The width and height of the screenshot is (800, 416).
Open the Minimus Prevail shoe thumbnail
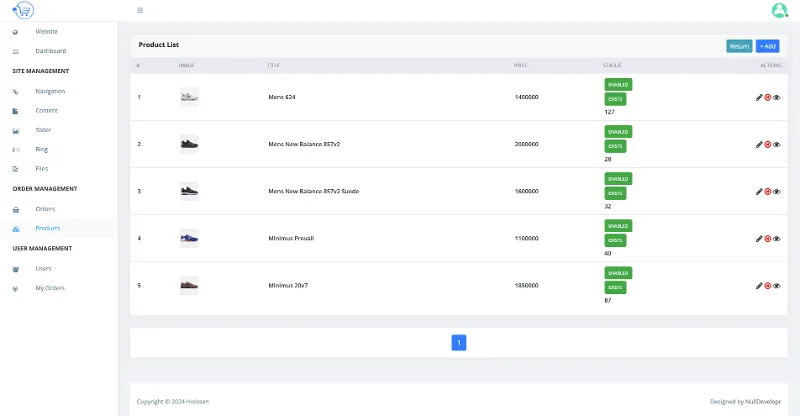[x=189, y=238]
